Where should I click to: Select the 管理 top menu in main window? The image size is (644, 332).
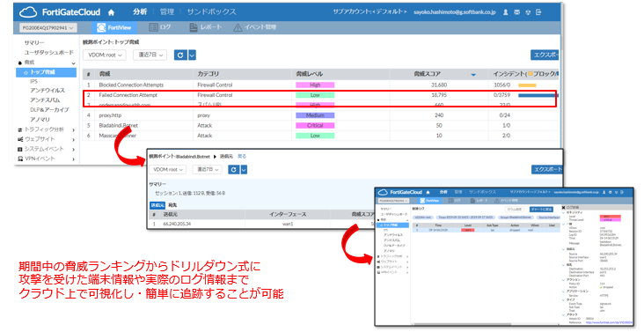(x=167, y=12)
